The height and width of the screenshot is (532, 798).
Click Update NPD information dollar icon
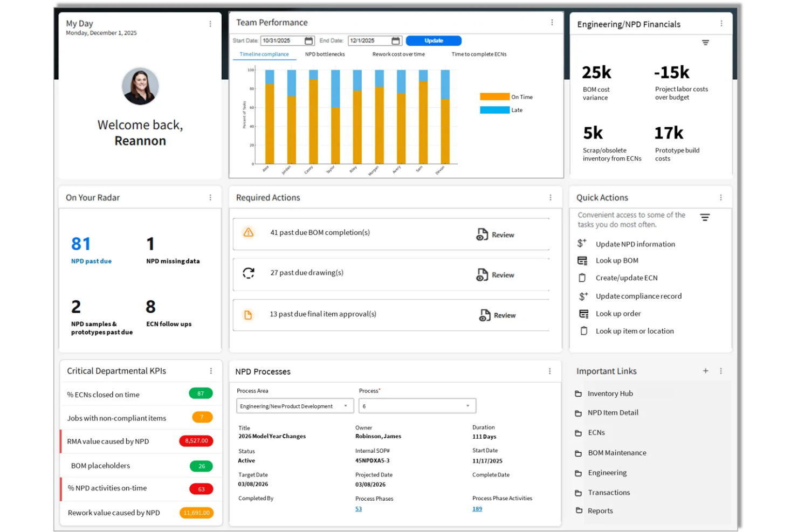tap(582, 244)
